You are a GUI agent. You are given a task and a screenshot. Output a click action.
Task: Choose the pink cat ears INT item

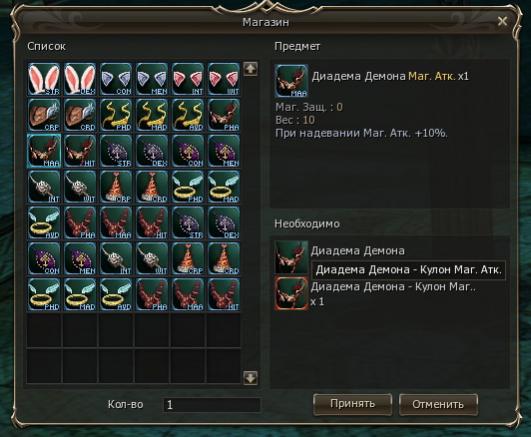coord(188,79)
